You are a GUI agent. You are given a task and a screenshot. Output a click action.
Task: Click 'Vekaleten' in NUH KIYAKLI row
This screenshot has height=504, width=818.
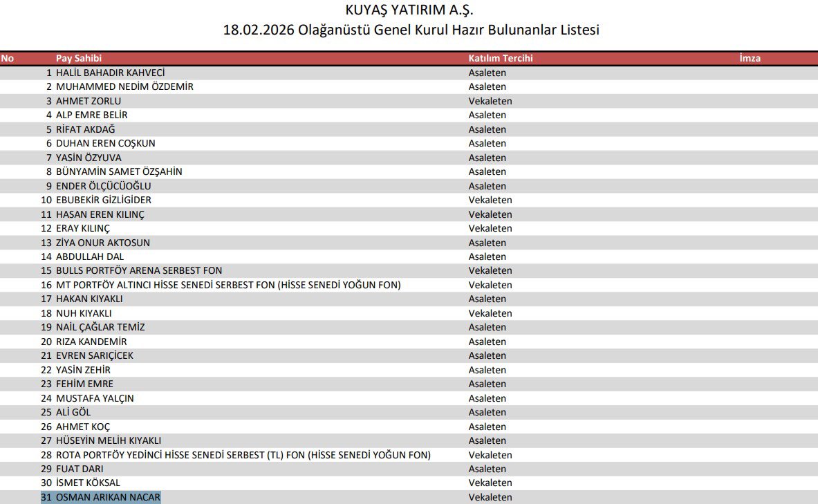[490, 313]
